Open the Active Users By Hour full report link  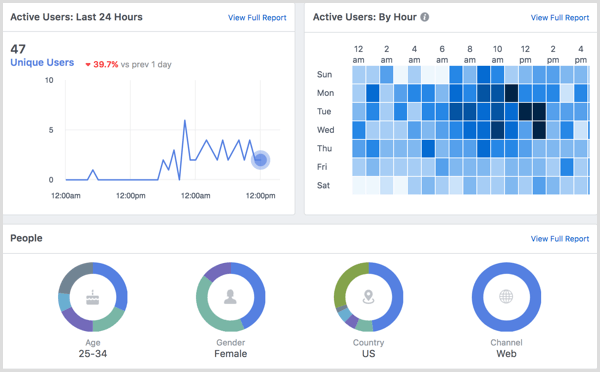tap(560, 18)
